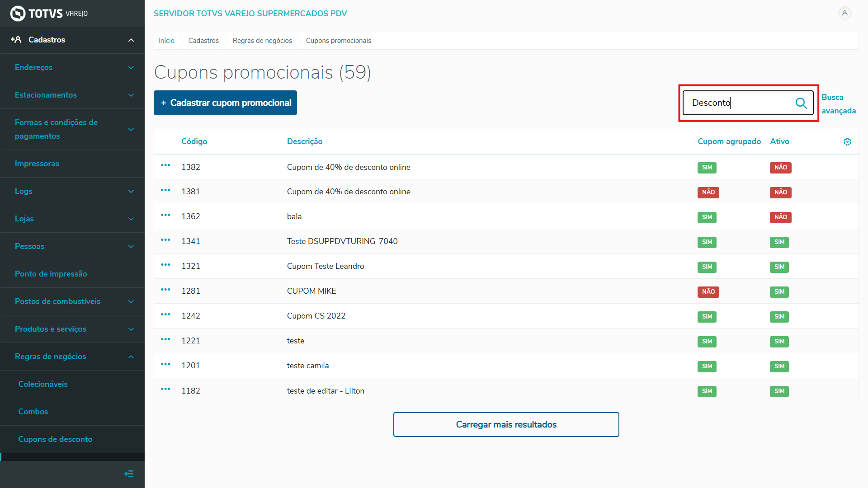The height and width of the screenshot is (488, 868).
Task: Click the magnifying glass search icon
Action: click(x=801, y=103)
